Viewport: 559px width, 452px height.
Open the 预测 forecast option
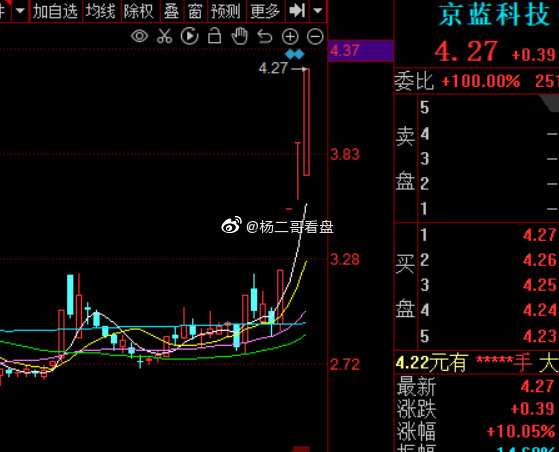pyautogui.click(x=226, y=11)
